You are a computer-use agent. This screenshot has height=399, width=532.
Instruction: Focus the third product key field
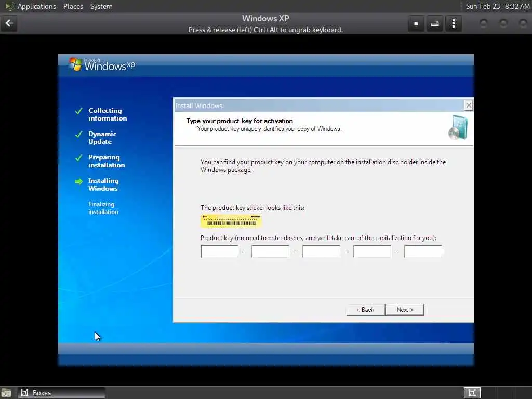321,251
